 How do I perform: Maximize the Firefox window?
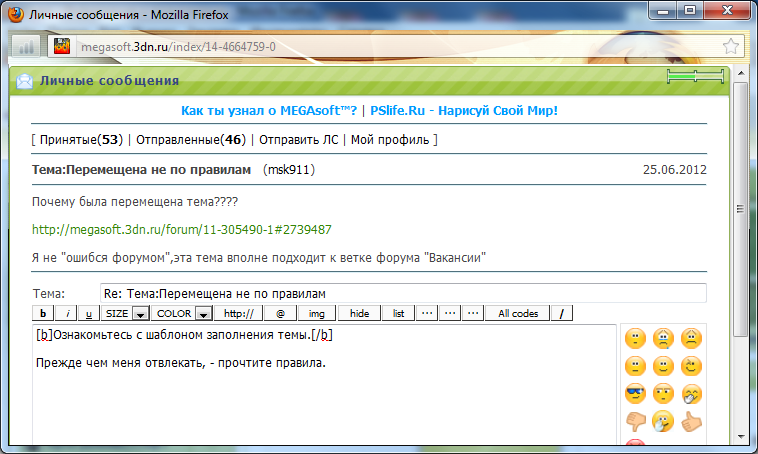click(690, 10)
